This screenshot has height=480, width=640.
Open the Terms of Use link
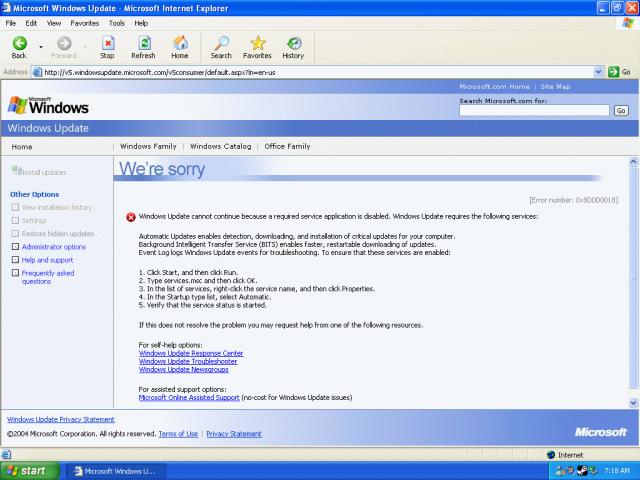(x=178, y=434)
